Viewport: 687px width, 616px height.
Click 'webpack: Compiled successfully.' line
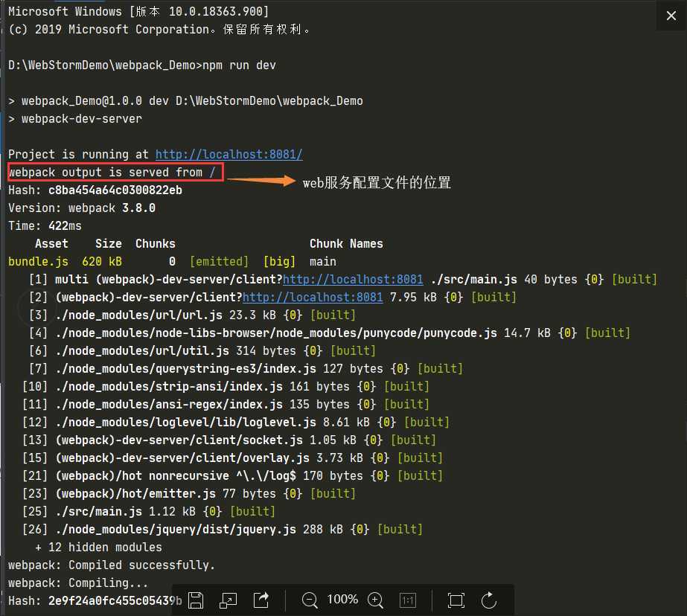click(112, 565)
